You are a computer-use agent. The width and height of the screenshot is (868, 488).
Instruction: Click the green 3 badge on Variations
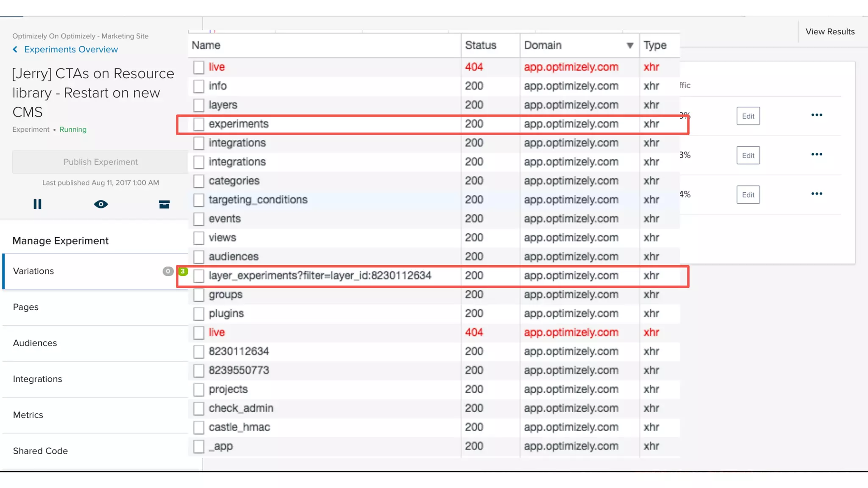click(x=183, y=271)
